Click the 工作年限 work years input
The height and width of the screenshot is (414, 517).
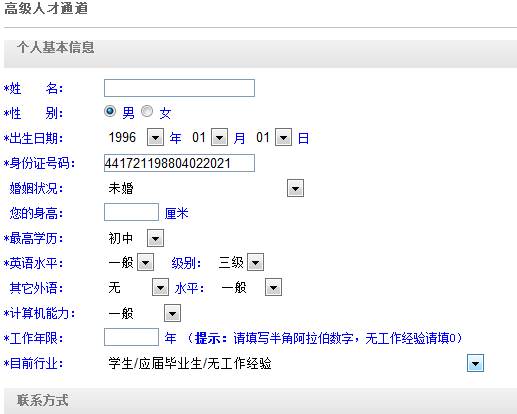point(131,337)
